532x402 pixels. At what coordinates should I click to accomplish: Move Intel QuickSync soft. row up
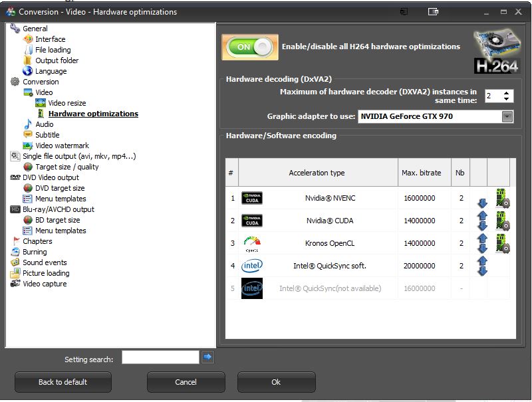(x=483, y=260)
